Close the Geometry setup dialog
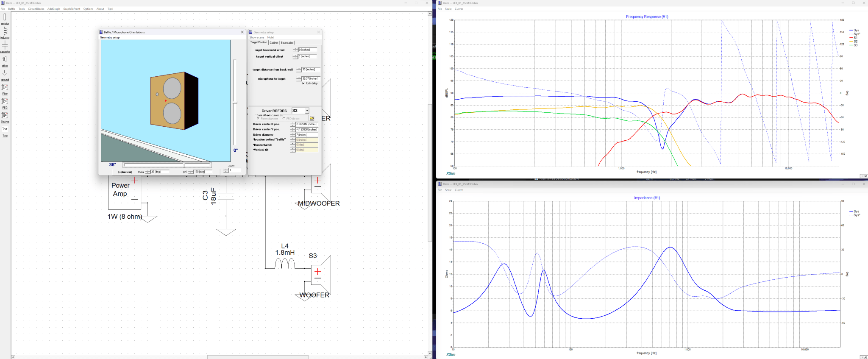The image size is (868, 359). [319, 32]
